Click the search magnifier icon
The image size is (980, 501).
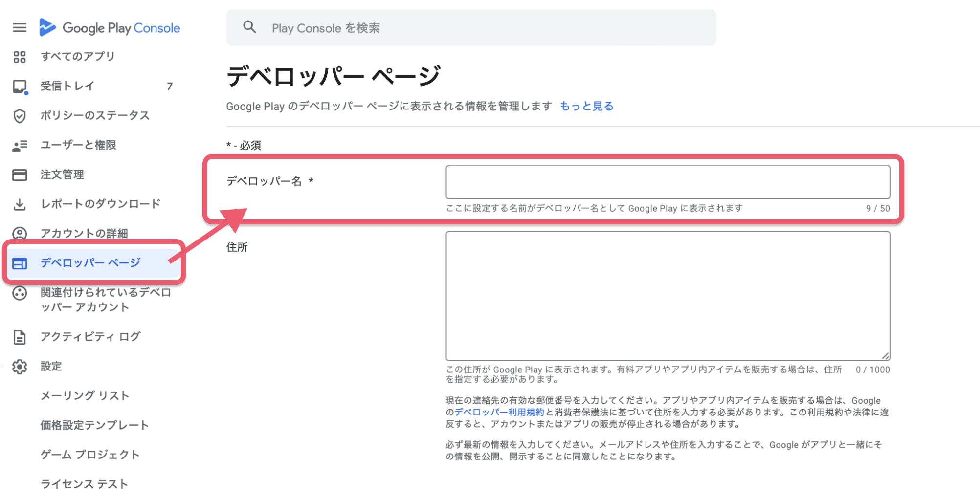click(249, 27)
